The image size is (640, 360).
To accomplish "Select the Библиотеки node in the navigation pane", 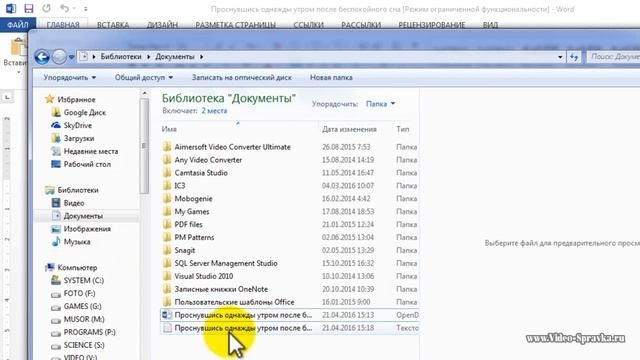I will (x=78, y=190).
